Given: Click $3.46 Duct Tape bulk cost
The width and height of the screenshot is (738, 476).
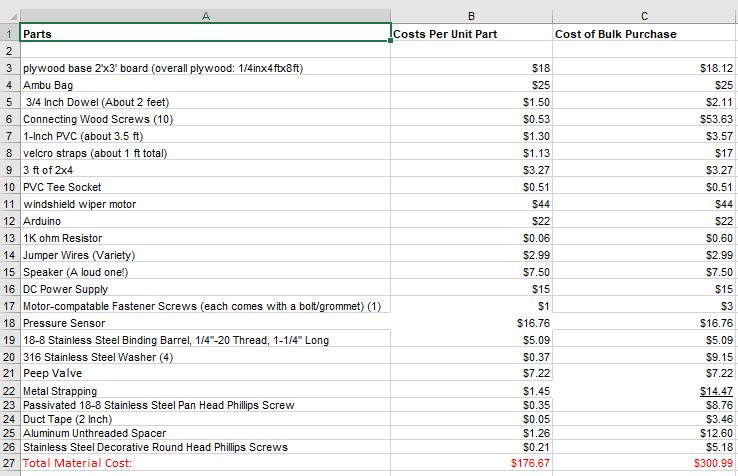Looking at the screenshot, I should tap(644, 419).
